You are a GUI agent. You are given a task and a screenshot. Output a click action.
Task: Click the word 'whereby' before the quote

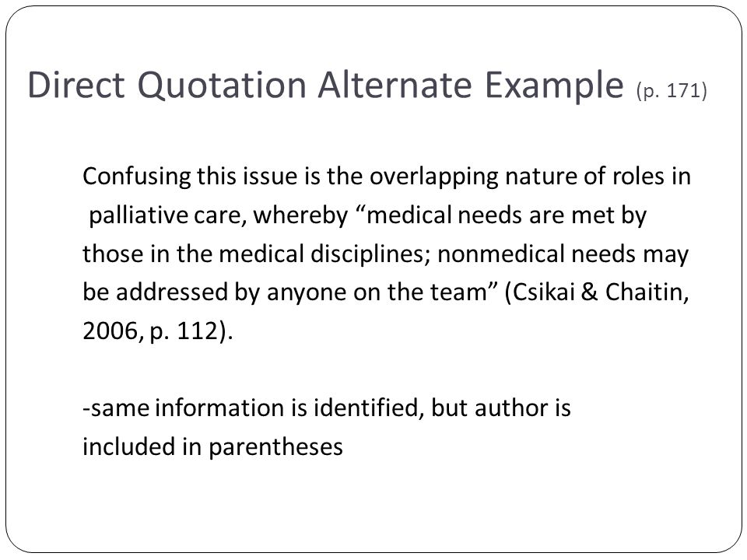[300, 215]
